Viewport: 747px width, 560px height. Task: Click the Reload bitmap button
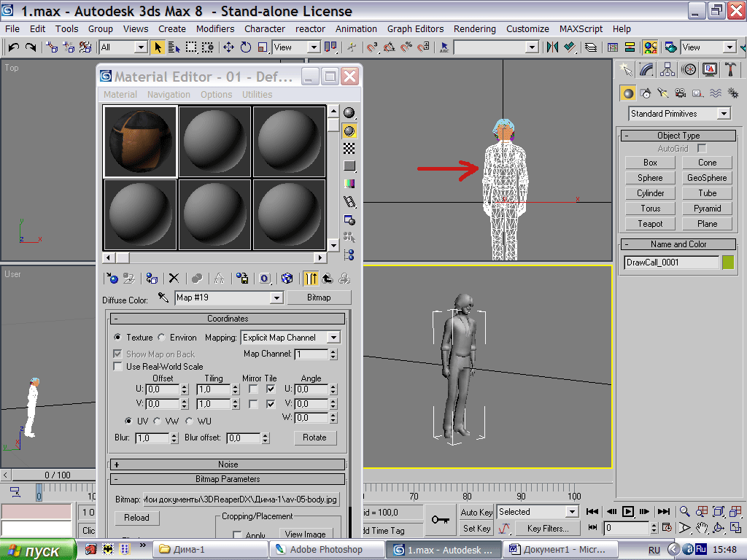[136, 518]
